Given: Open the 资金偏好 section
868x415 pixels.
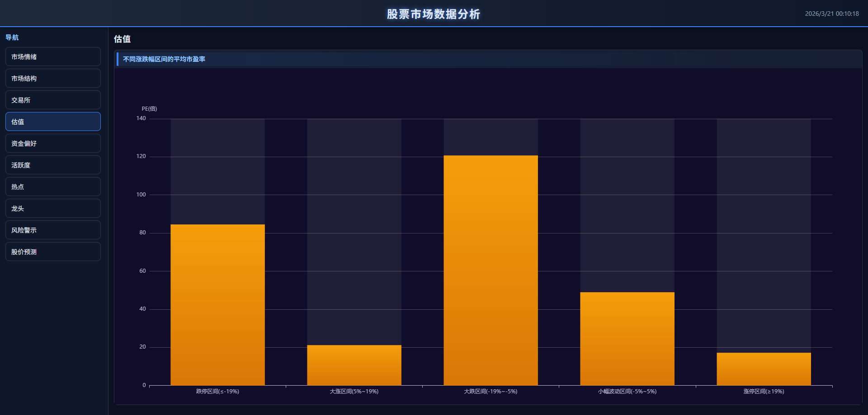Looking at the screenshot, I should 53,144.
